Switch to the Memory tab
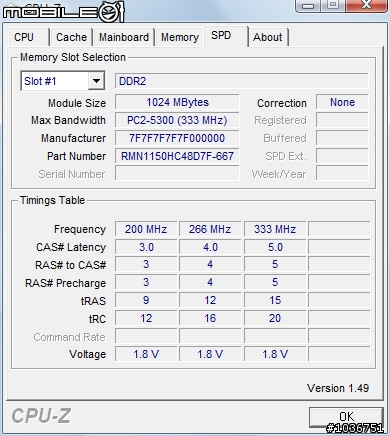 pyautogui.click(x=180, y=37)
